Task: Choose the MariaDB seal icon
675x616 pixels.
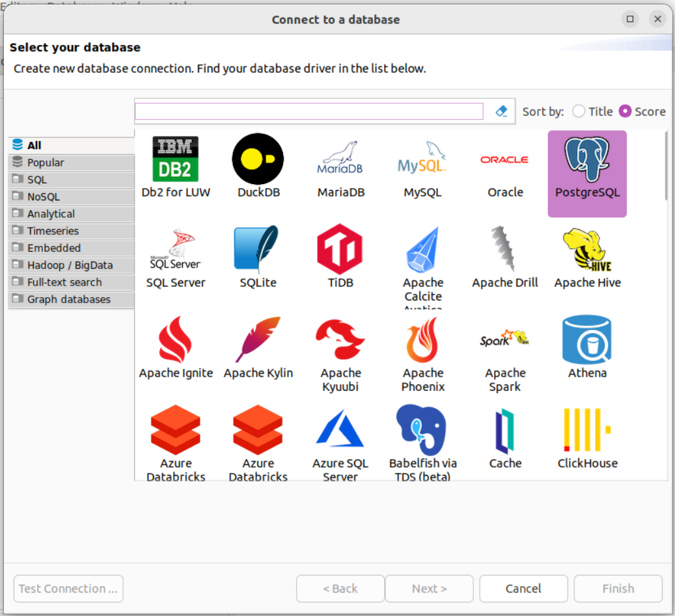Action: tap(340, 159)
